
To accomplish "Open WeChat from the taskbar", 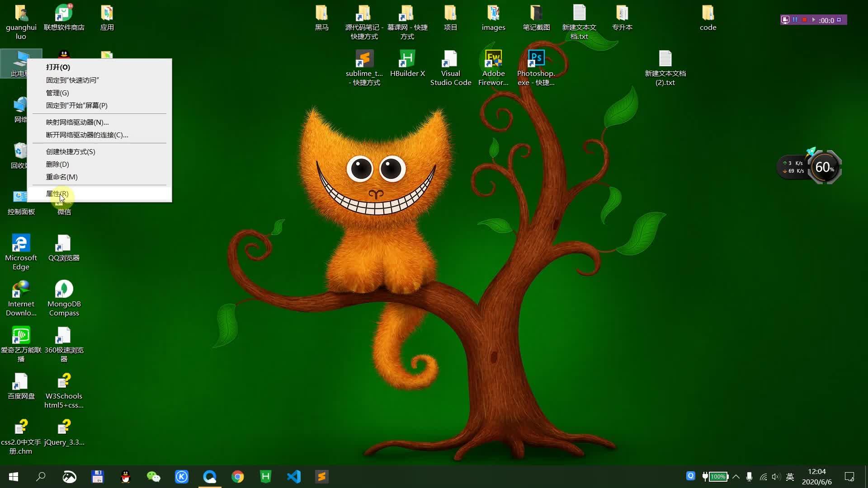I will [153, 477].
